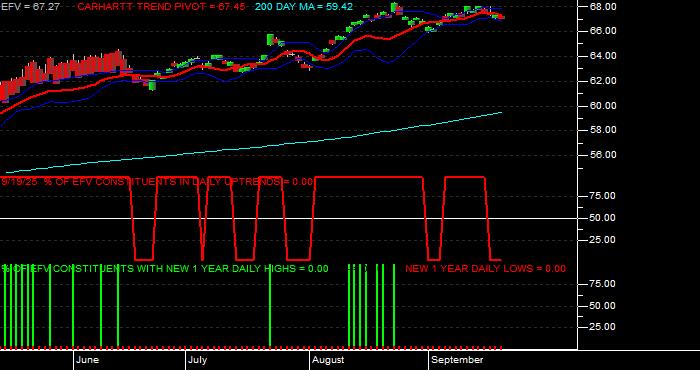This screenshot has width=700, height=370.
Task: Select the June label on the time axis
Action: (88, 360)
